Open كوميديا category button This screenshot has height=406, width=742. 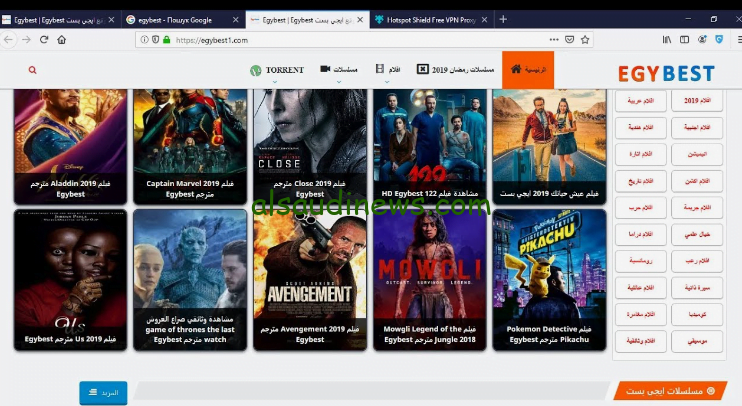point(697,314)
